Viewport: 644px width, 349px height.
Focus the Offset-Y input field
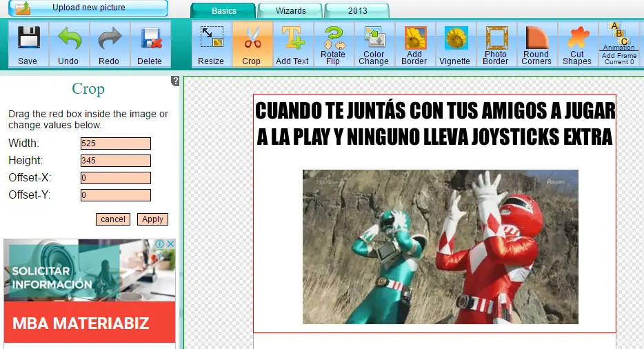[116, 195]
